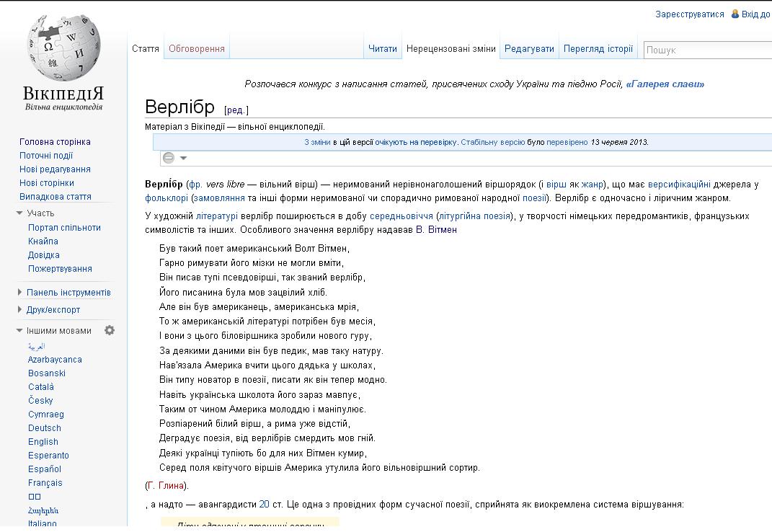Open Портал спільноти link
This screenshot has height=532, width=772.
tap(64, 228)
